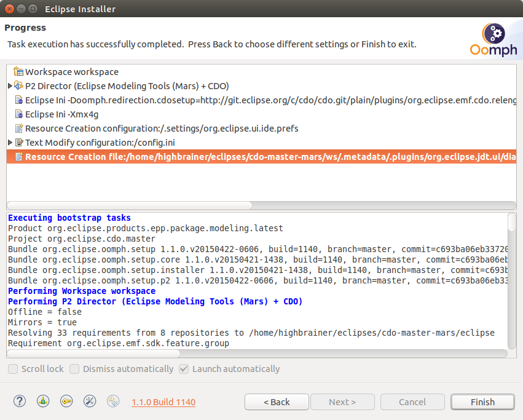This screenshot has height=420, width=523.
Task: Click the SSH key icon
Action: tap(66, 401)
